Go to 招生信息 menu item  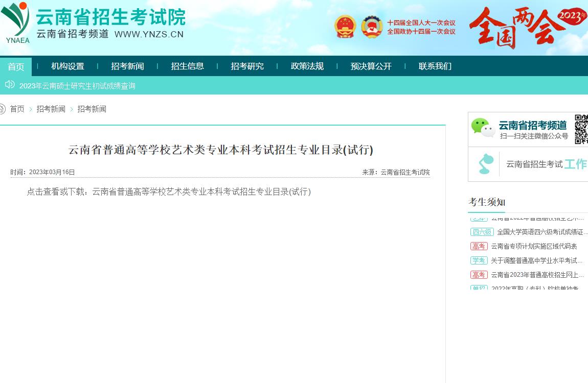point(187,66)
